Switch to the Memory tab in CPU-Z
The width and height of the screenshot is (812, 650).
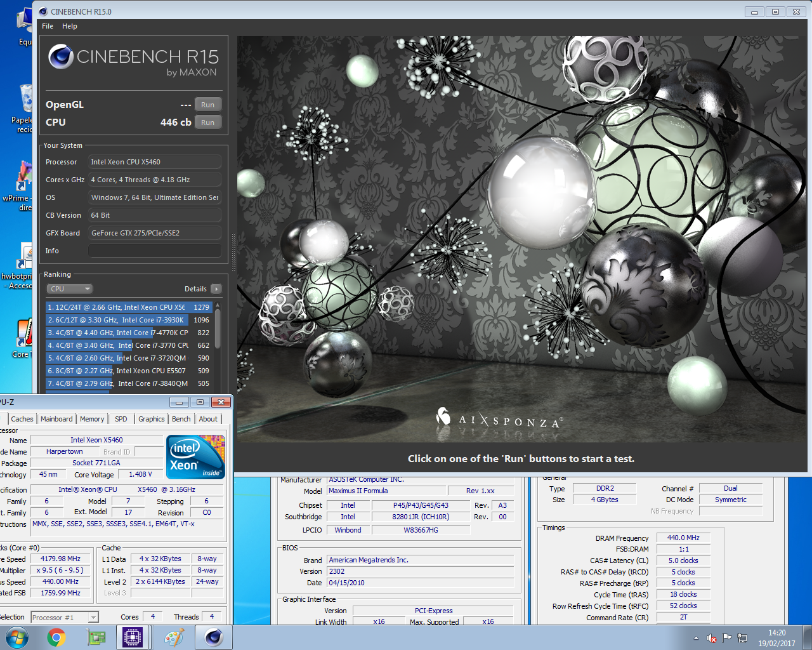coord(92,419)
